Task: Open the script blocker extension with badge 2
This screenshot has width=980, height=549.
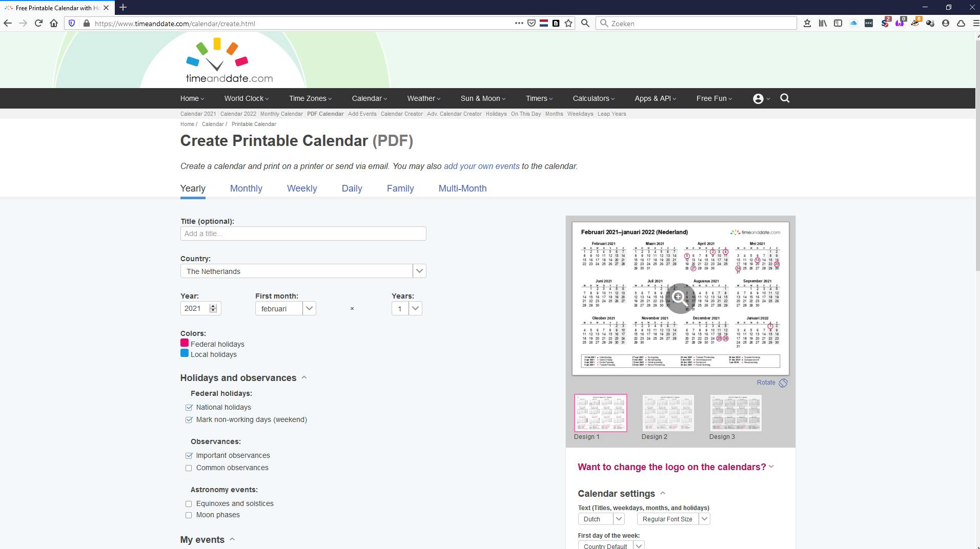Action: (x=885, y=23)
